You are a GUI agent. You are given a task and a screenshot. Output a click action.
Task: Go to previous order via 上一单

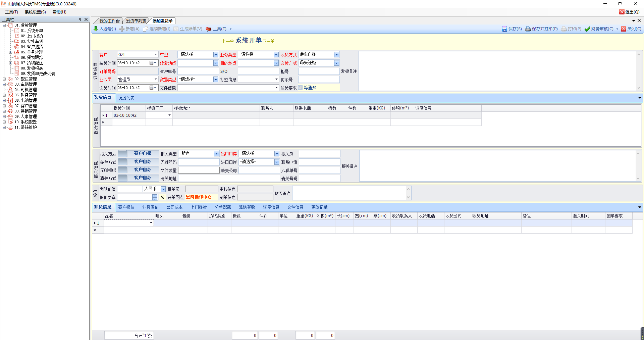tap(228, 41)
